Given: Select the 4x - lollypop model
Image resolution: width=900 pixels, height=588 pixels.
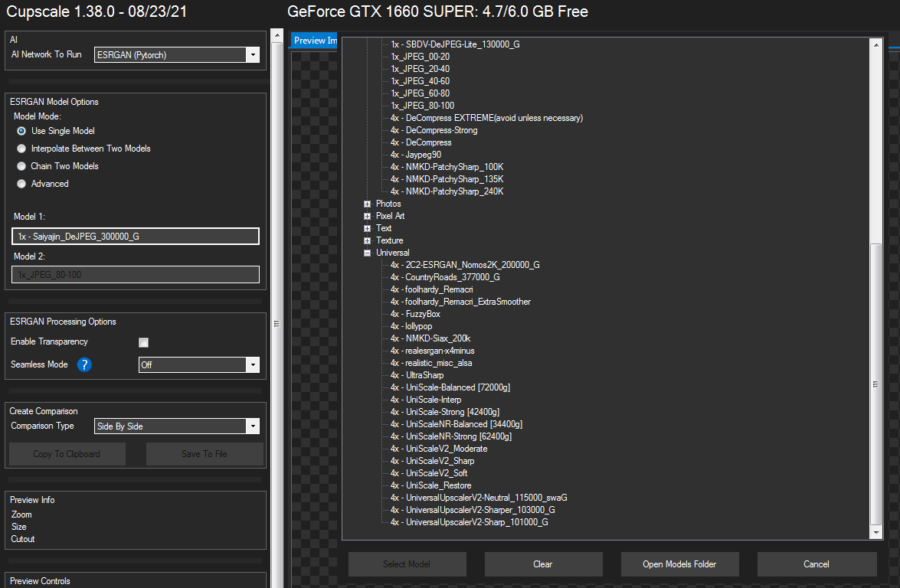Looking at the screenshot, I should (411, 326).
